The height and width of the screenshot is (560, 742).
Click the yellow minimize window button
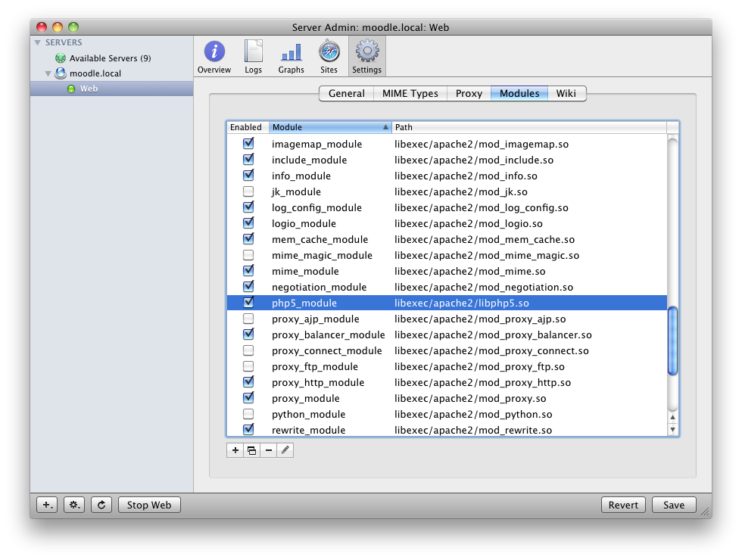58,27
